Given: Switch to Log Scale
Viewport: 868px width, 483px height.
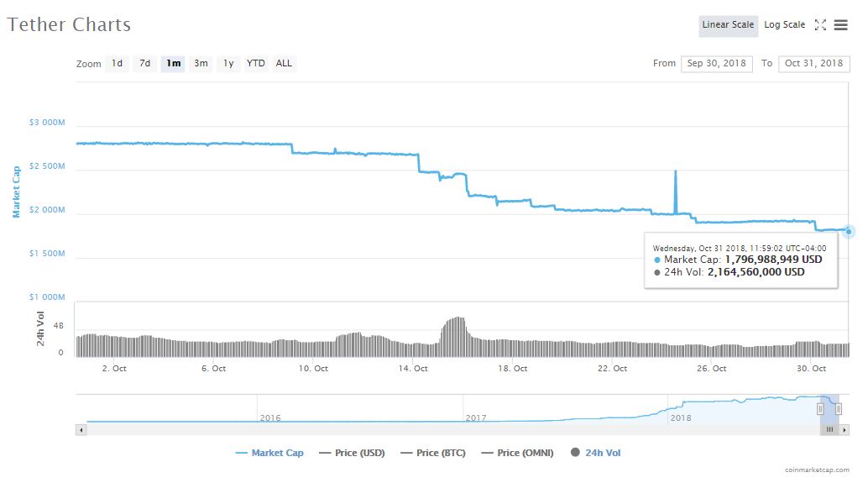Looking at the screenshot, I should (x=784, y=25).
